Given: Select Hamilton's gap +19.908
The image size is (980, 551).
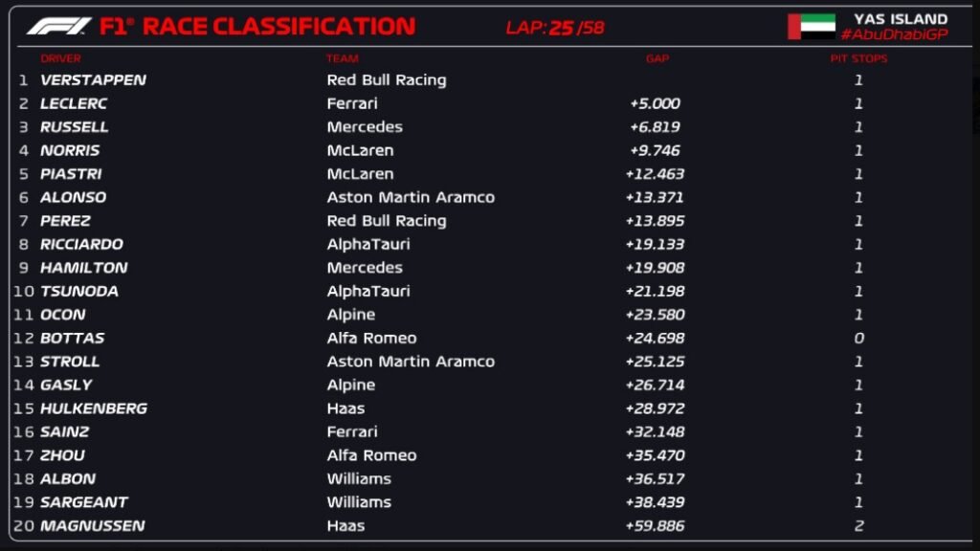Looking at the screenshot, I should (x=655, y=268).
